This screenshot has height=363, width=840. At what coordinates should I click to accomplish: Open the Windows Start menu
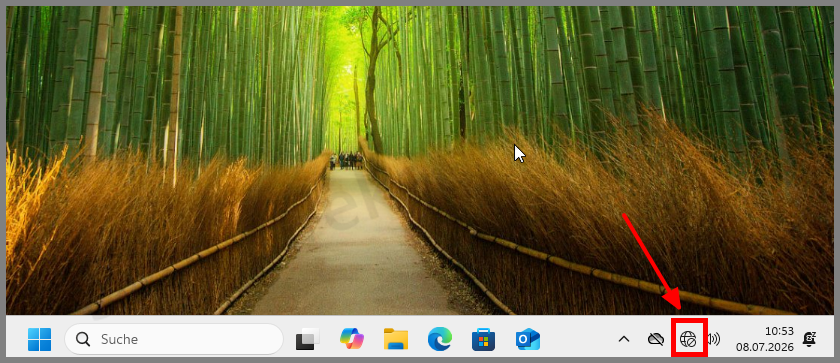coord(39,339)
